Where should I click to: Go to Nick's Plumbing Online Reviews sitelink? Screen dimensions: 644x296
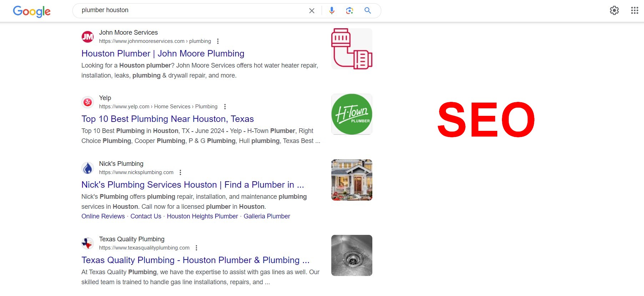point(103,216)
